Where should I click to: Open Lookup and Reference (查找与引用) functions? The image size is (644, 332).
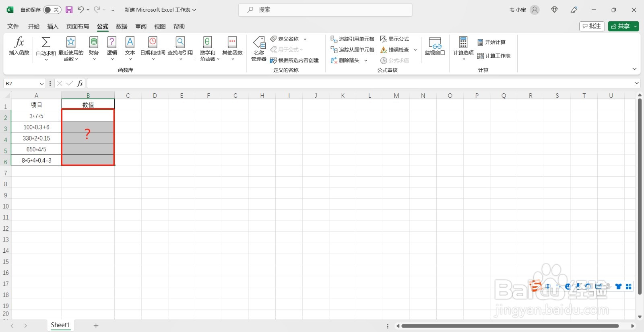[x=180, y=48]
